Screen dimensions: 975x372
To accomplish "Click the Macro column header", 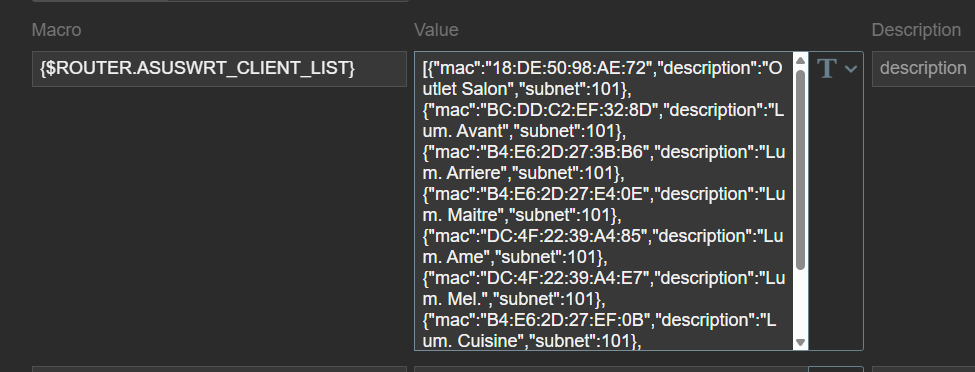I will [x=57, y=30].
